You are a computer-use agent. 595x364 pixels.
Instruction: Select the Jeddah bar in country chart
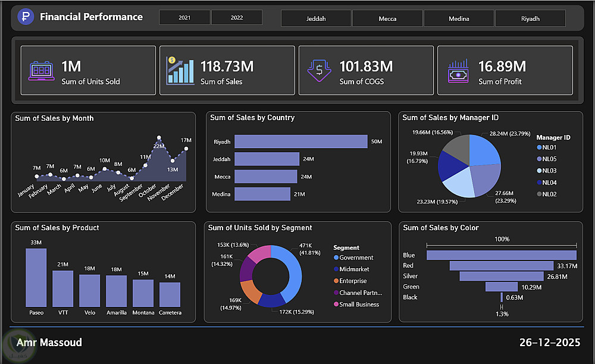[267, 159]
